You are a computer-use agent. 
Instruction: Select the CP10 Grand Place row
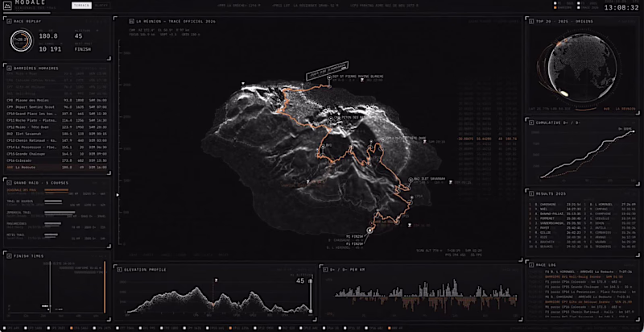tap(57, 114)
